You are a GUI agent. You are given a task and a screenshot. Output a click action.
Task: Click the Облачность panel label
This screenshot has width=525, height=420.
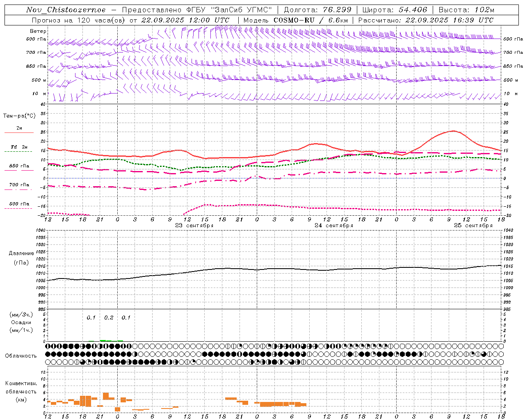21,356
